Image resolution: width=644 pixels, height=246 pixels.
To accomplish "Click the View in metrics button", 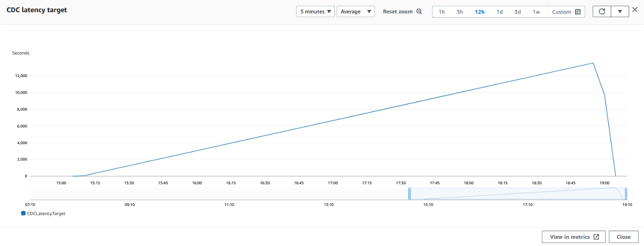I will pos(574,237).
